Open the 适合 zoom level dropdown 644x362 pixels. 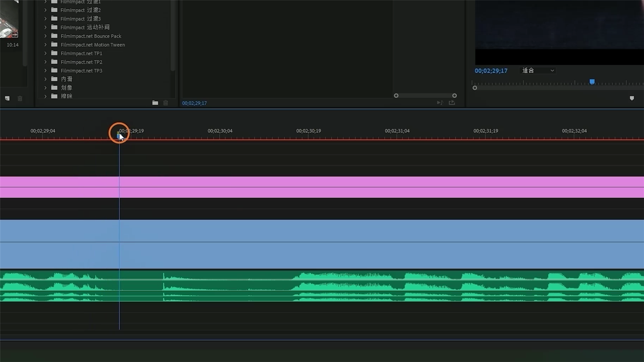click(x=539, y=70)
